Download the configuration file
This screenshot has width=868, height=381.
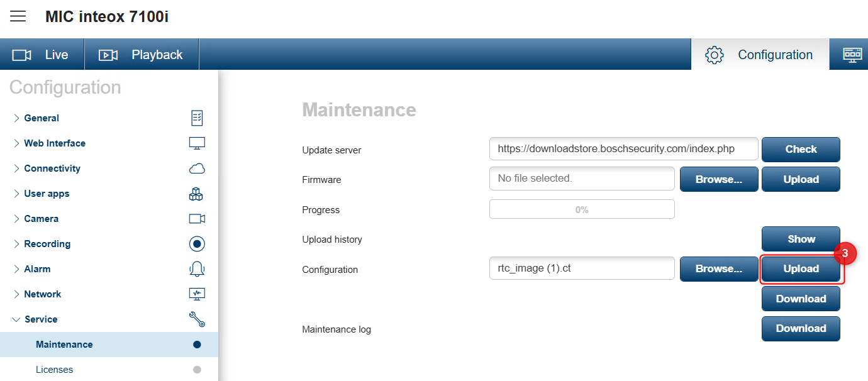[x=801, y=299]
